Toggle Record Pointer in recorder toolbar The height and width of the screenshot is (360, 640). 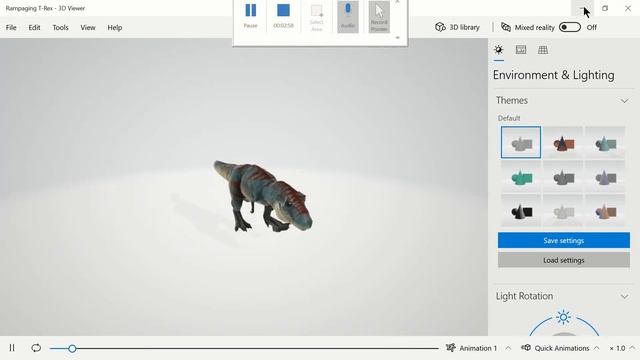click(379, 17)
